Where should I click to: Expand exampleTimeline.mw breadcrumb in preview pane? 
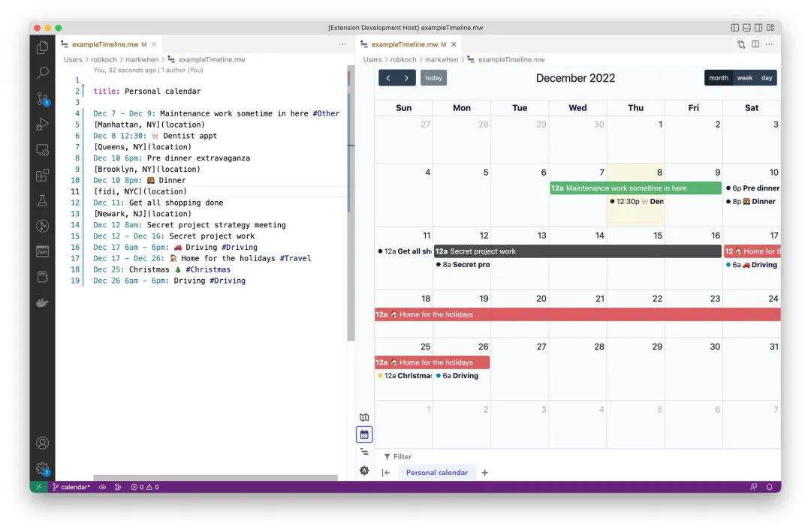(511, 59)
